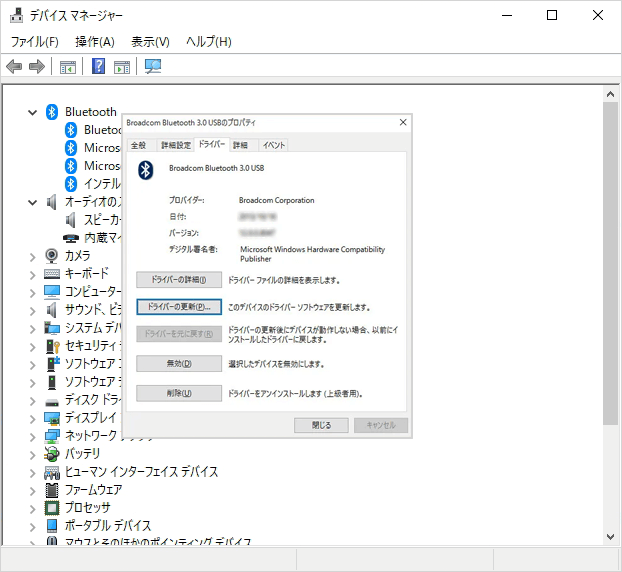Click the audio input/output (オーディオ) speaker icon
The width and height of the screenshot is (622, 572).
52,202
